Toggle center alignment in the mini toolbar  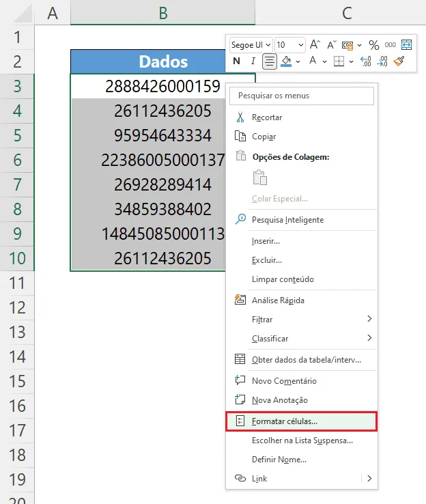click(x=269, y=61)
